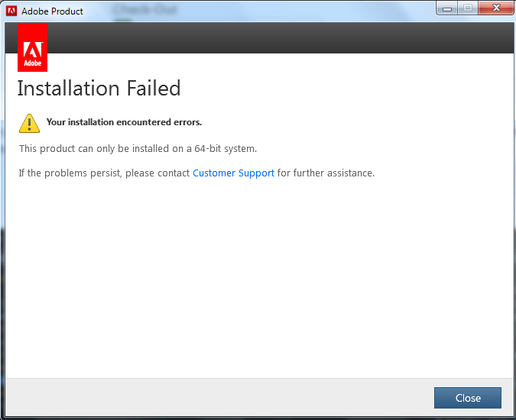Select the 'Installation Failed' heading
Image resolution: width=516 pixels, height=420 pixels.
click(x=99, y=88)
